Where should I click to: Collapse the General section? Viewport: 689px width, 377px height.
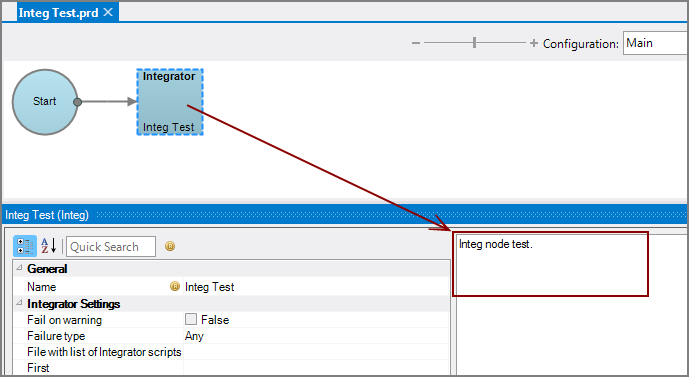19,268
